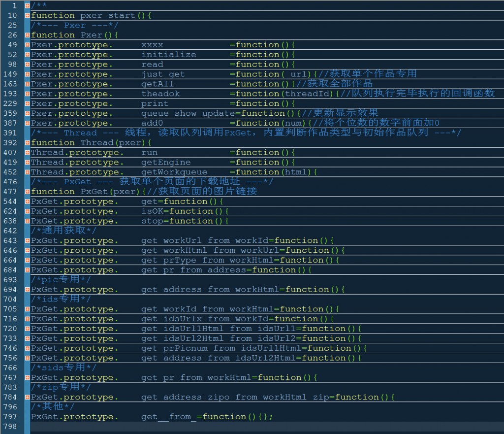The width and height of the screenshot is (504, 434).
Task: Expand fold marker for function Pxer()
Action: [27, 35]
